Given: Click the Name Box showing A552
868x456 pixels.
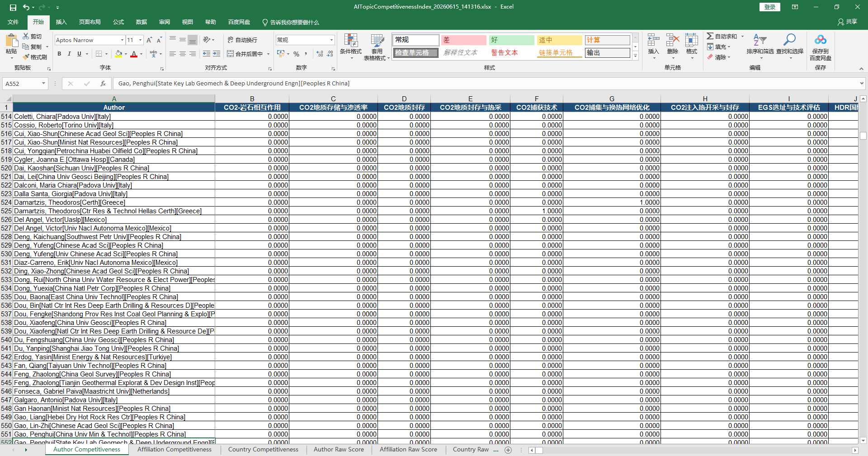Looking at the screenshot, I should pos(22,84).
